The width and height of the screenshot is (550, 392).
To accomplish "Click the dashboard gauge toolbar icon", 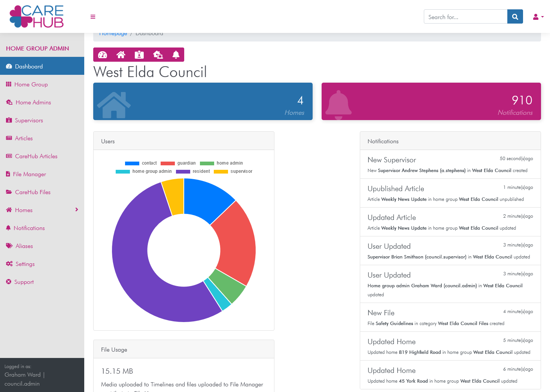I will pyautogui.click(x=103, y=55).
